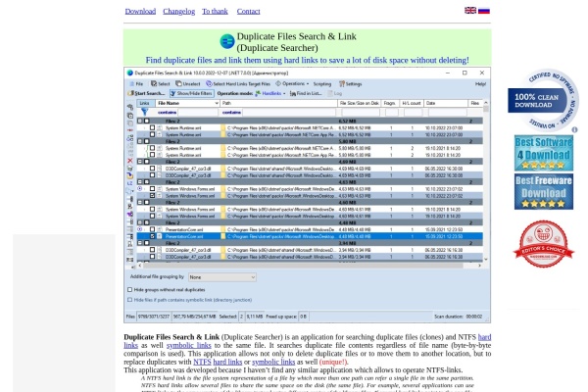The height and width of the screenshot is (392, 588).
Task: Click the scan duration value "00:00:02"
Action: click(x=473, y=317)
